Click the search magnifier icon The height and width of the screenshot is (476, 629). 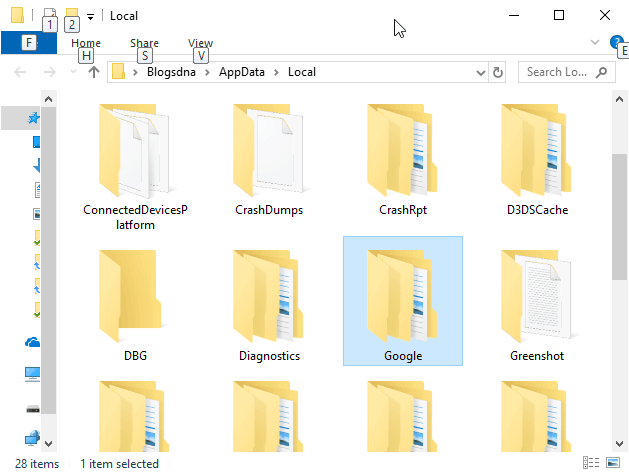601,72
